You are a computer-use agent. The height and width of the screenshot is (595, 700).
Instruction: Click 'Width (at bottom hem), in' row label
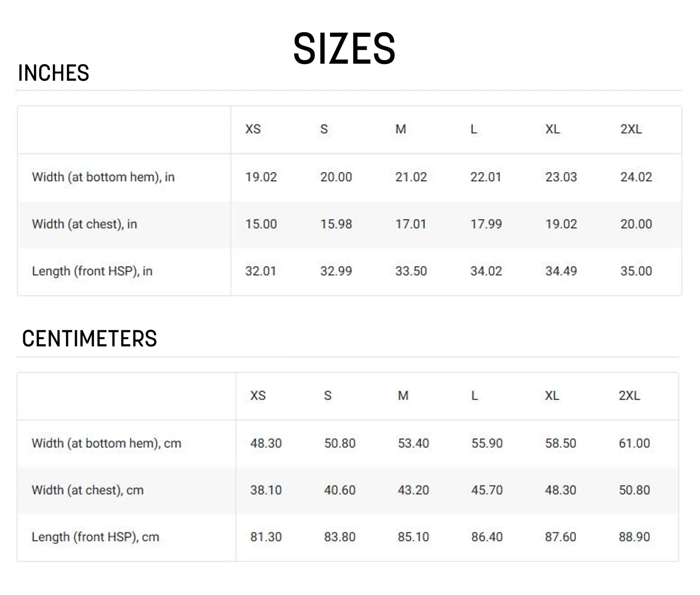[x=103, y=177]
